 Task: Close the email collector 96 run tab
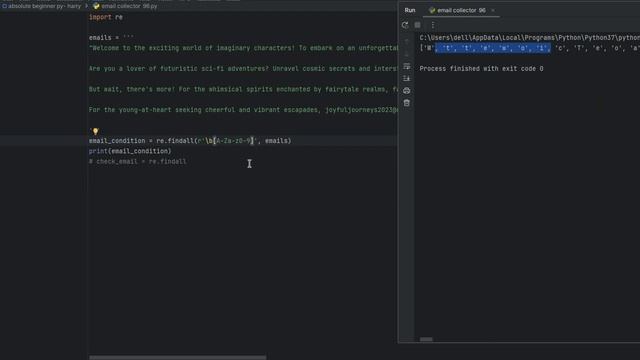pos(493,10)
